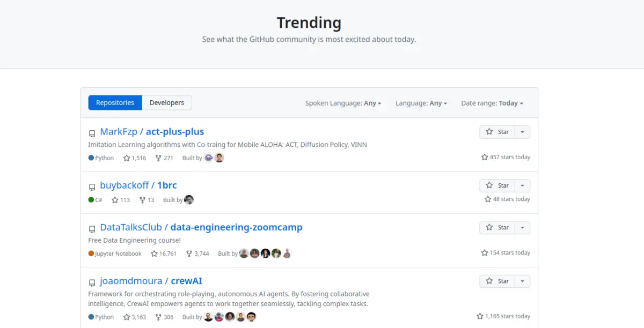
Task: Switch to the Developers tab
Action: pos(167,103)
